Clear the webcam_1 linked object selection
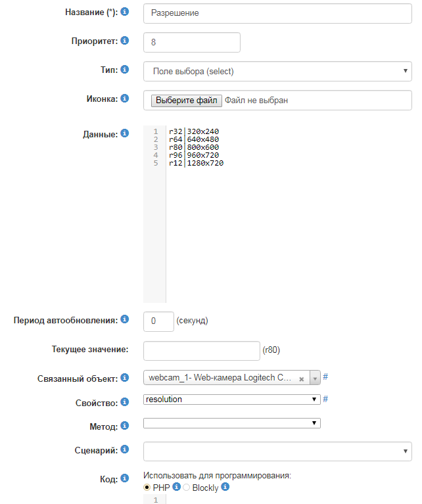This screenshot has height=504, width=422. point(301,379)
